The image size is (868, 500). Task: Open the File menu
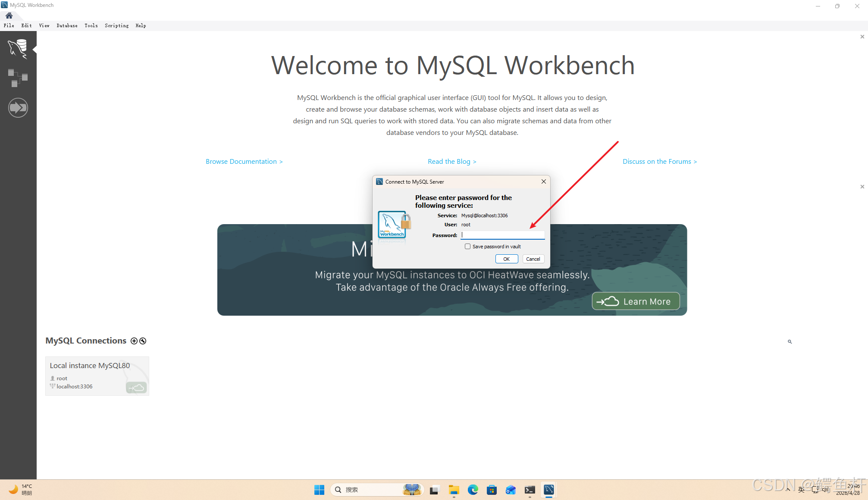tap(9, 25)
